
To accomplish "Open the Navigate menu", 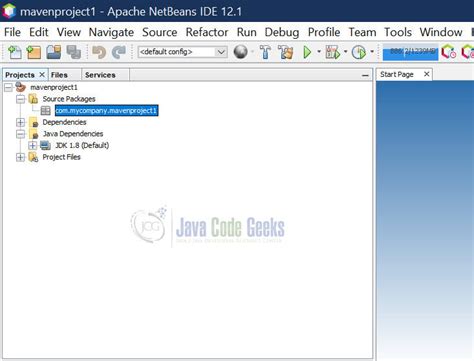I will 111,32.
